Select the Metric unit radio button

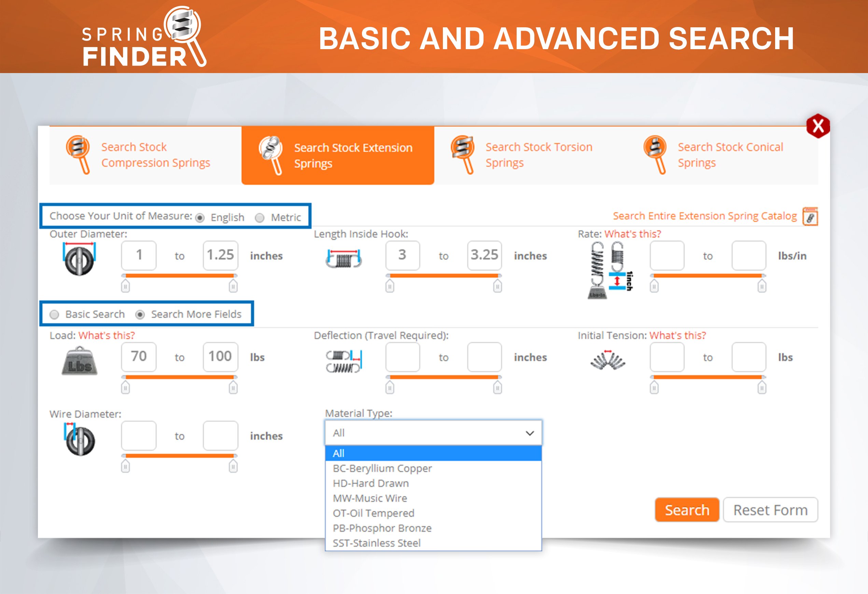click(x=260, y=218)
